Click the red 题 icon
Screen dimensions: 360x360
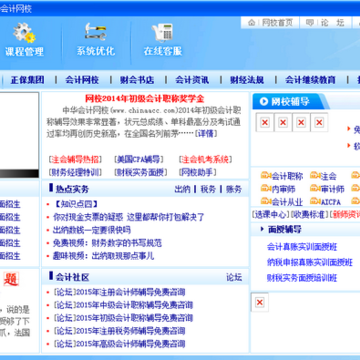pyautogui.click(x=11, y=279)
